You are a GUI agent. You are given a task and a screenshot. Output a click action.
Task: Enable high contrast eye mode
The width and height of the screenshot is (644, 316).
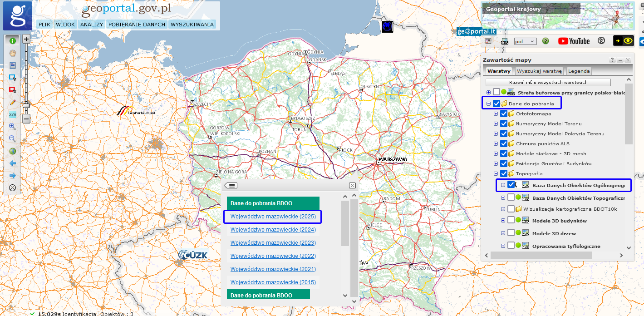pos(624,41)
